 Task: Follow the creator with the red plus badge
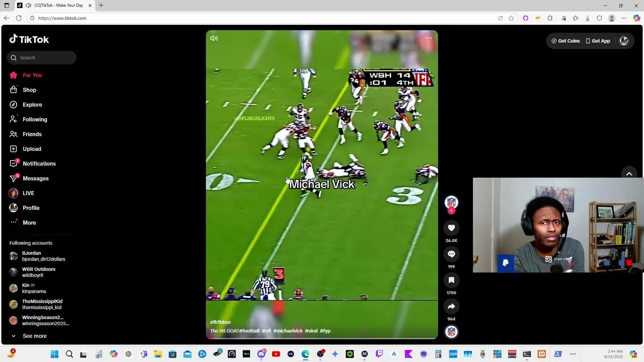pos(451,211)
